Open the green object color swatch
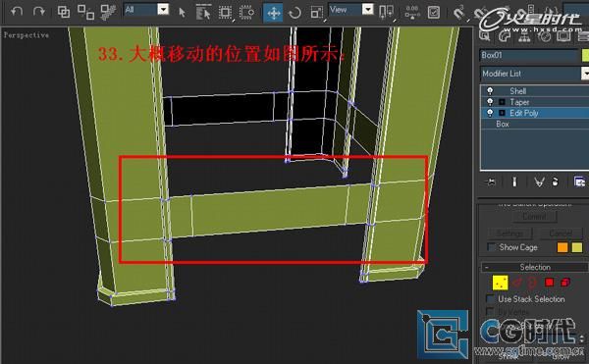 (x=585, y=56)
